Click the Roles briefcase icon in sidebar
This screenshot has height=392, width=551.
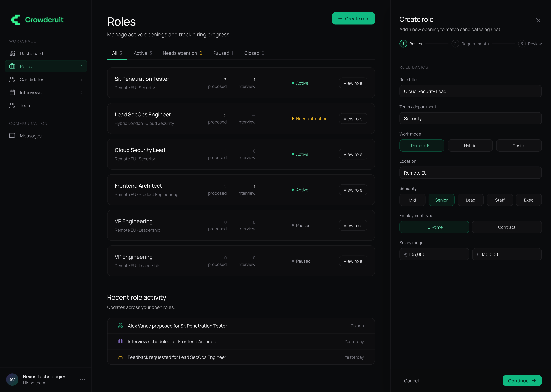pyautogui.click(x=12, y=66)
